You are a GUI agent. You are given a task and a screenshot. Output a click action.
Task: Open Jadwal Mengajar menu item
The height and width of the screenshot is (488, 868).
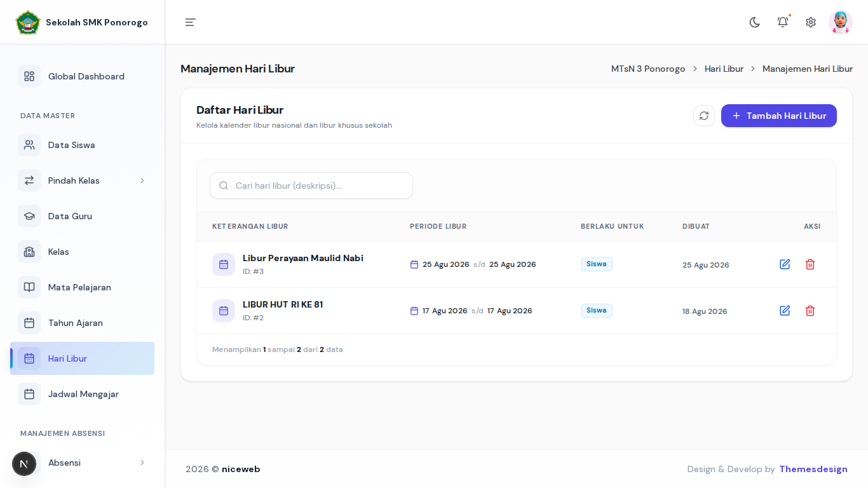coord(83,394)
